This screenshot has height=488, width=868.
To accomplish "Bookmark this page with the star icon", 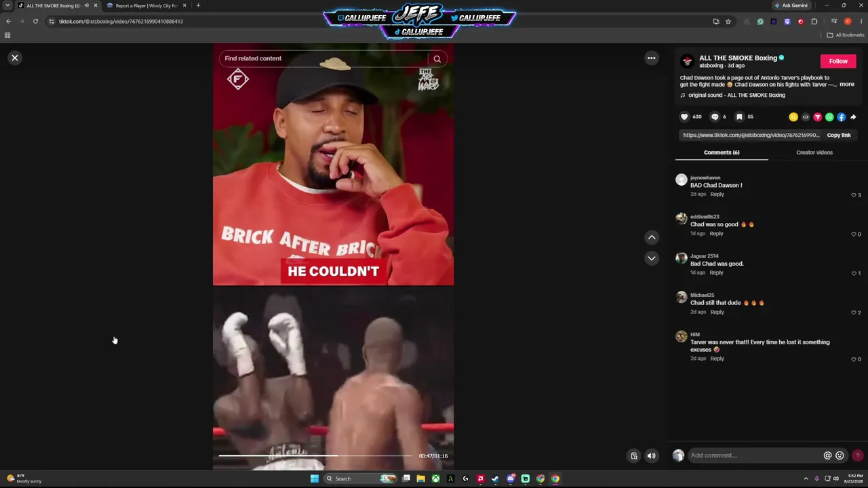I will [728, 21].
